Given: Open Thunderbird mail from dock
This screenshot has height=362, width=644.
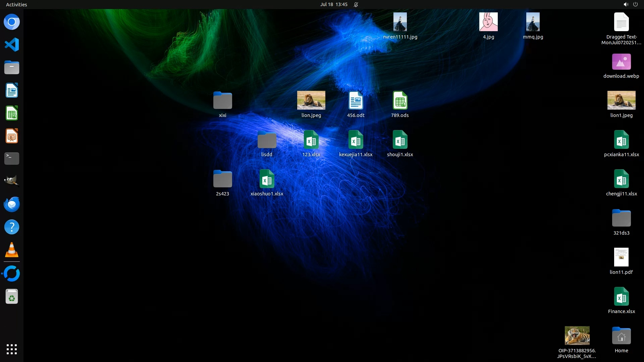Looking at the screenshot, I should pos(12,204).
